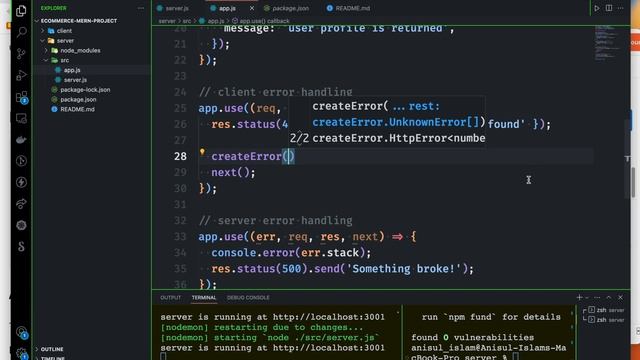
Task: Click the Explorer more actions ellipsis
Action: coord(141,8)
